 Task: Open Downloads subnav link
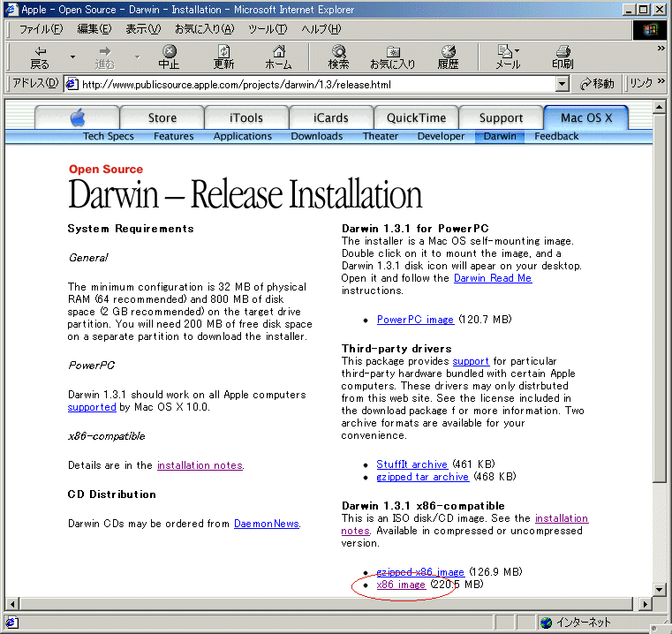(317, 136)
